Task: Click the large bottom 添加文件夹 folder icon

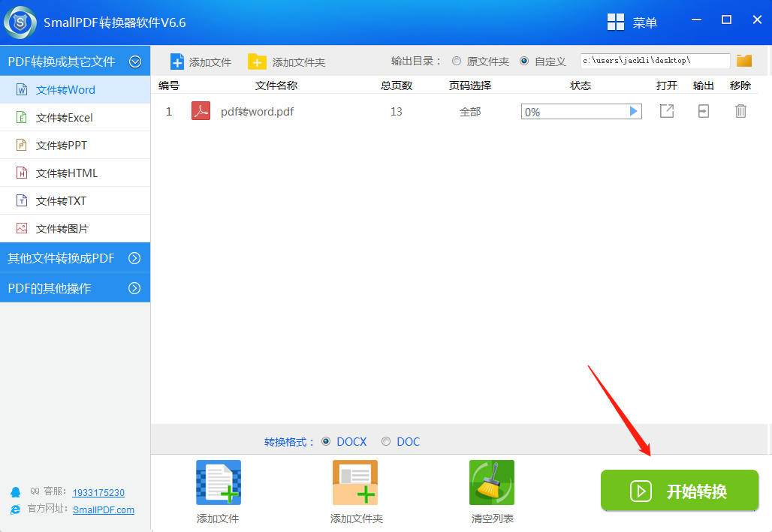Action: point(355,482)
